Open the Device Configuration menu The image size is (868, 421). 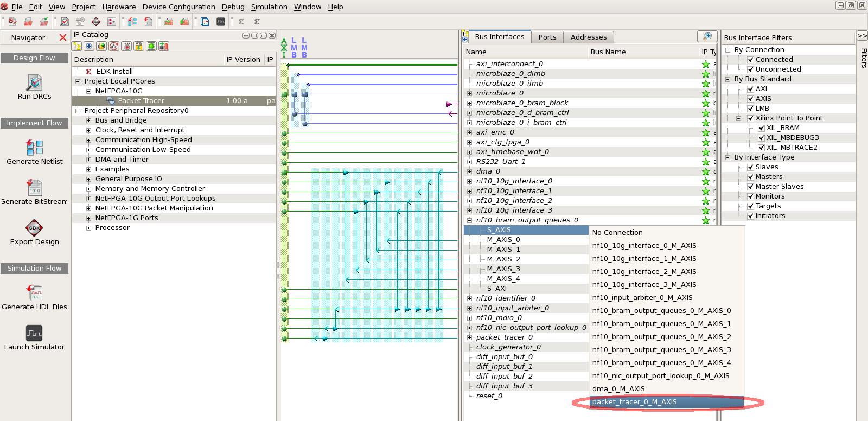178,7
